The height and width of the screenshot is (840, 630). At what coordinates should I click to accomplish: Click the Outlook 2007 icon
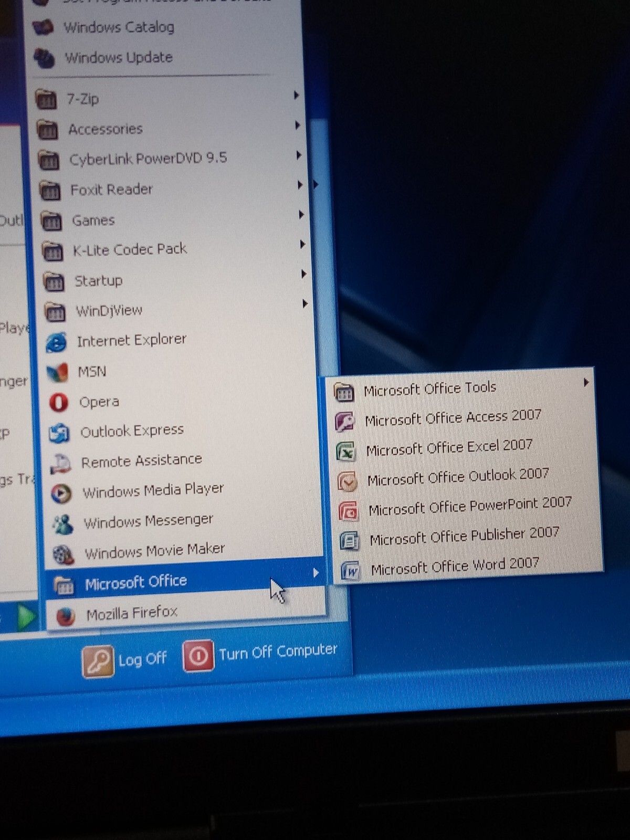tap(347, 481)
